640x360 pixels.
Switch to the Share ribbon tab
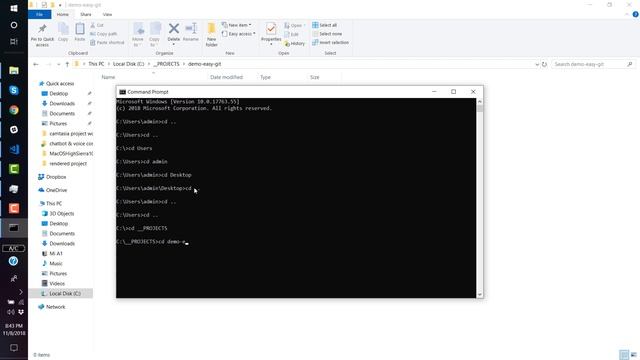pyautogui.click(x=86, y=14)
